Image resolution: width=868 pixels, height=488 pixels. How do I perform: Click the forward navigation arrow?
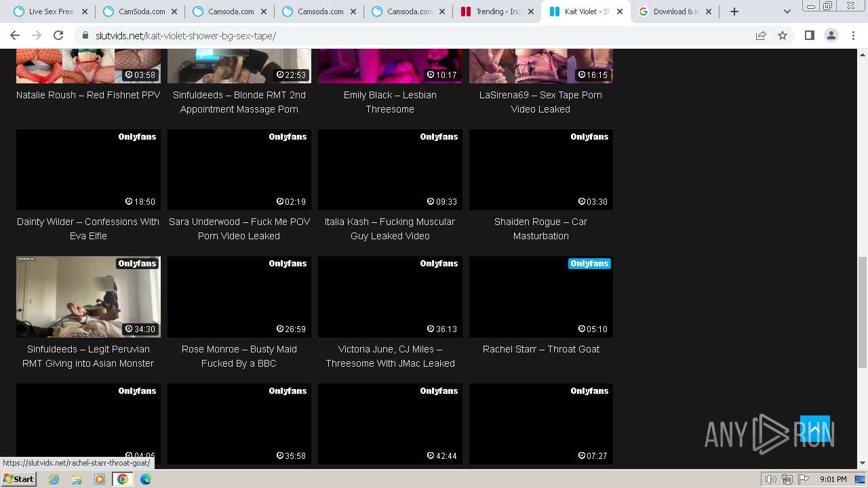37,35
